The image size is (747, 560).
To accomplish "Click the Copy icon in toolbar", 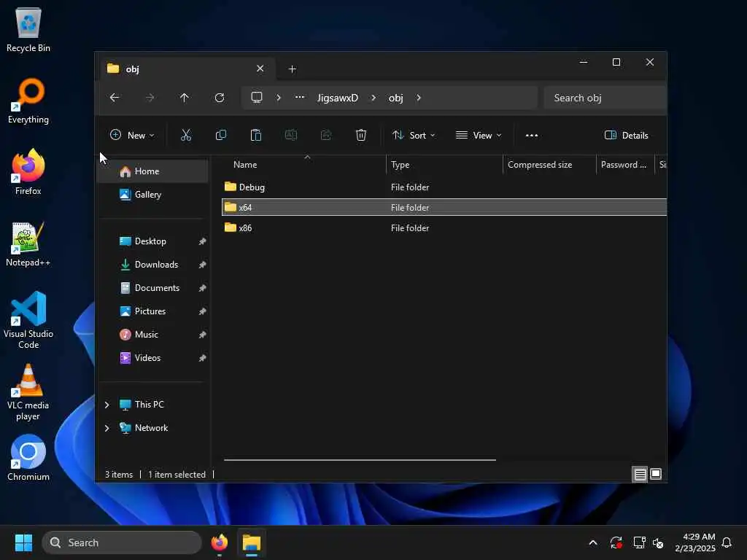I will click(x=220, y=135).
